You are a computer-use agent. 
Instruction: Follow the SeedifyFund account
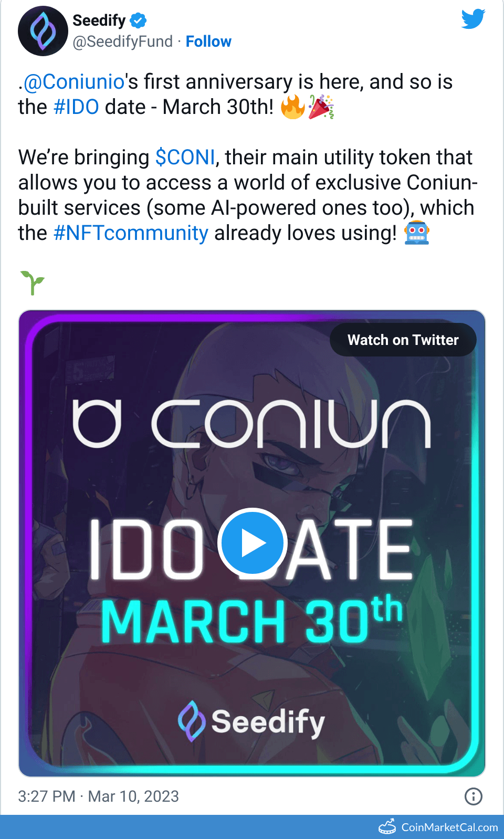coord(208,41)
